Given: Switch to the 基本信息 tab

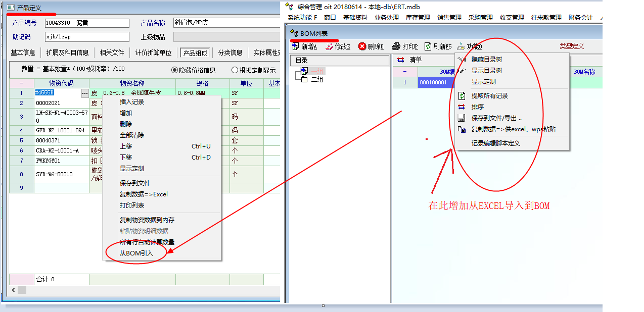Looking at the screenshot, I should pos(23,53).
